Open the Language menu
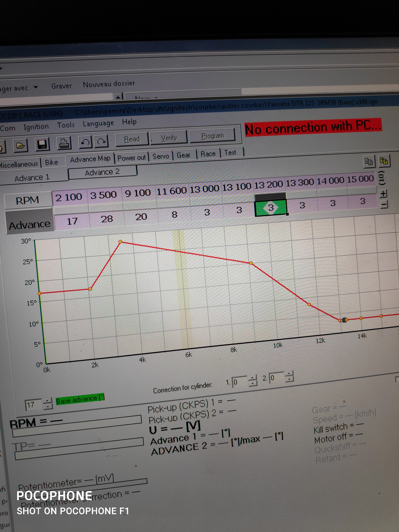 coord(98,124)
